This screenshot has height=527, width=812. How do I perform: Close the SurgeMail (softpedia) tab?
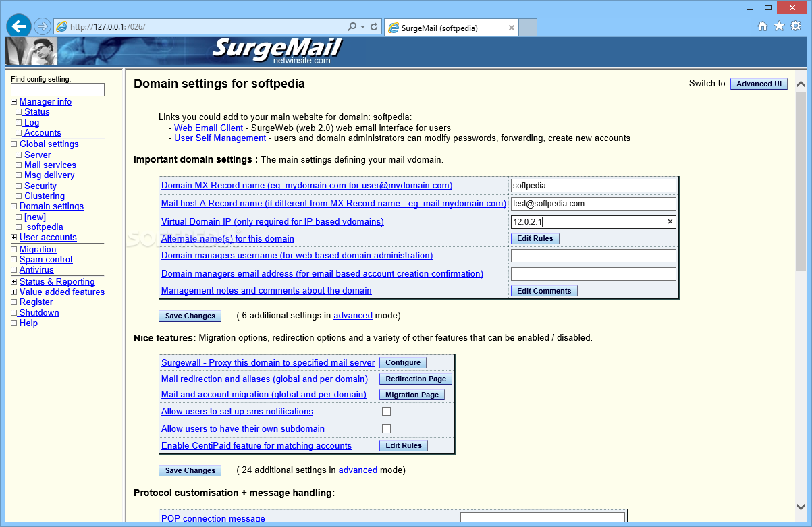pos(512,28)
